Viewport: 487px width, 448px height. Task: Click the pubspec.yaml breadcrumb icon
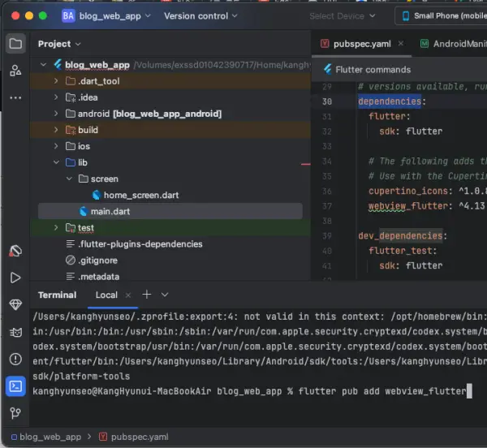[x=103, y=437]
